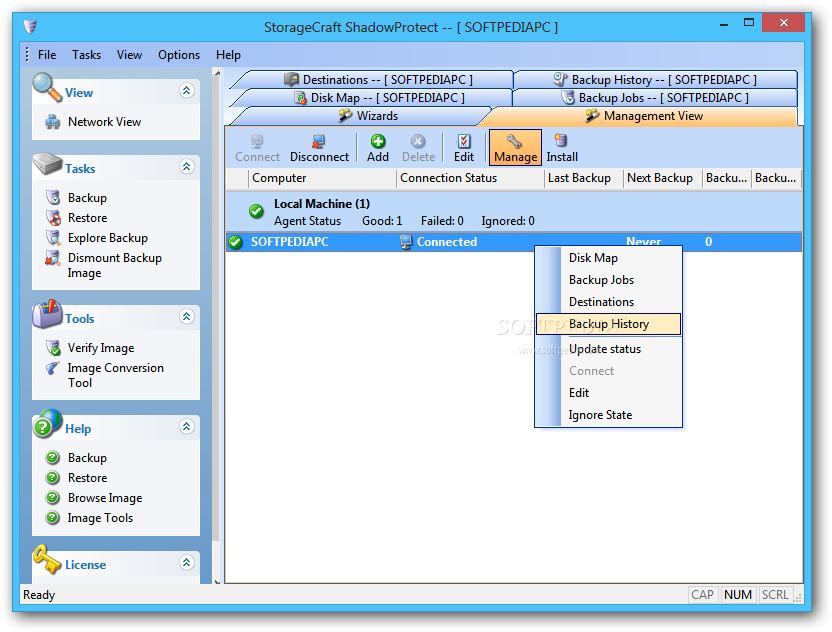Open the Options menu

click(x=179, y=55)
